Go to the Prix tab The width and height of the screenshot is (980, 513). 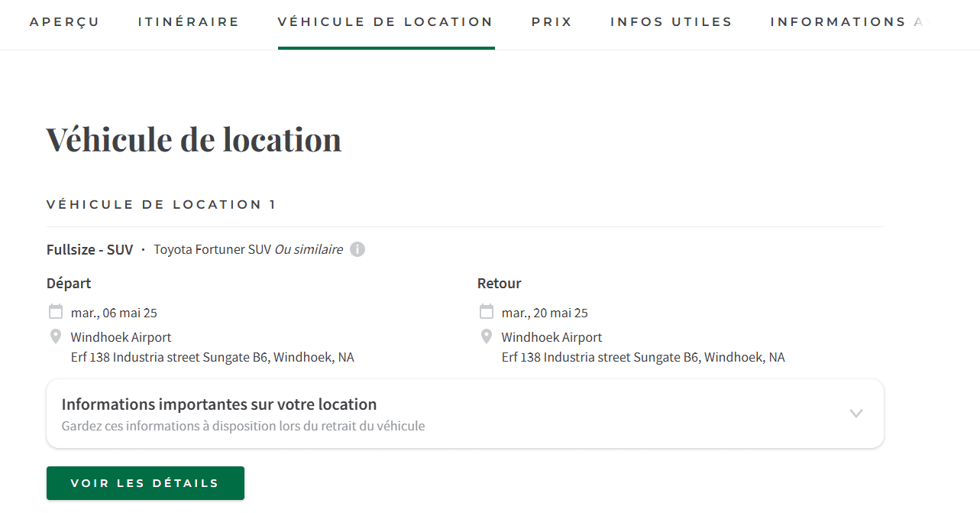pos(551,22)
